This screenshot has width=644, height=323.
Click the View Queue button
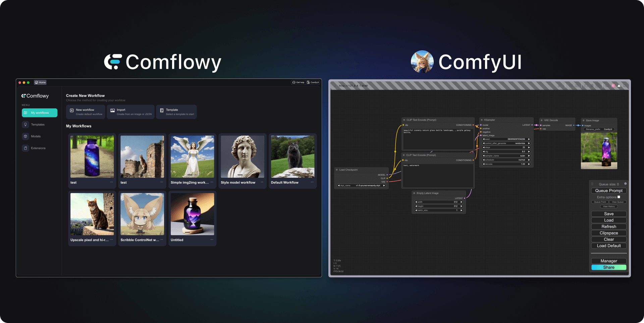618,202
